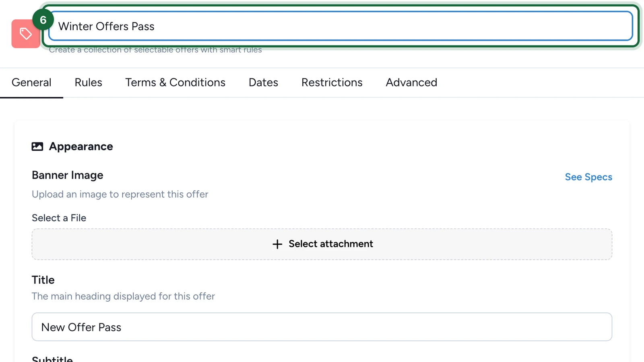Open the Advanced tab
Screen dimensions: 644x362
coord(411,82)
